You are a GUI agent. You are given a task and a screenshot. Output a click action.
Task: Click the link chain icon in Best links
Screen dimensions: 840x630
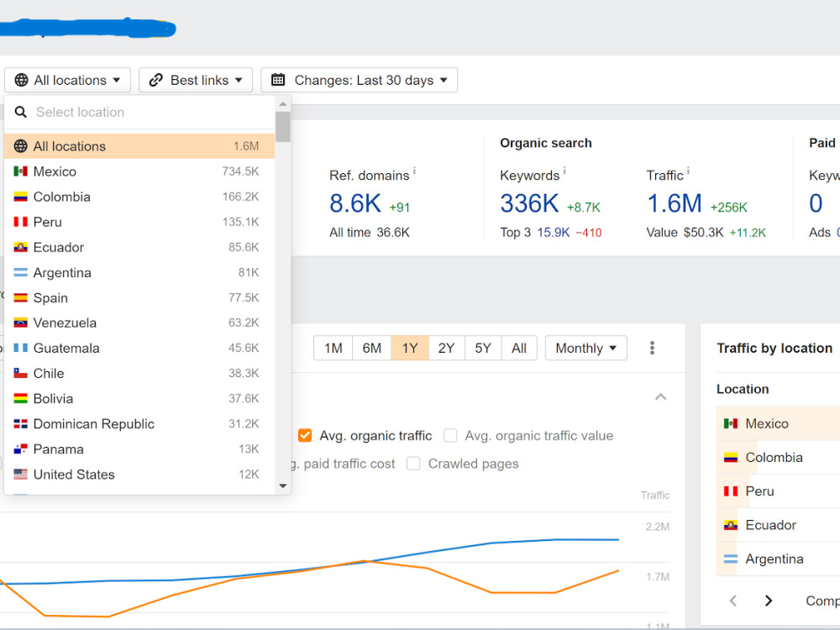pyautogui.click(x=156, y=80)
